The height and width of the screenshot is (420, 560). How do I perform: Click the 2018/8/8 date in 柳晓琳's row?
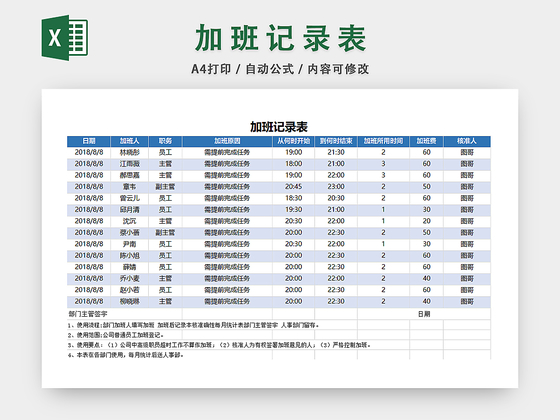click(89, 301)
